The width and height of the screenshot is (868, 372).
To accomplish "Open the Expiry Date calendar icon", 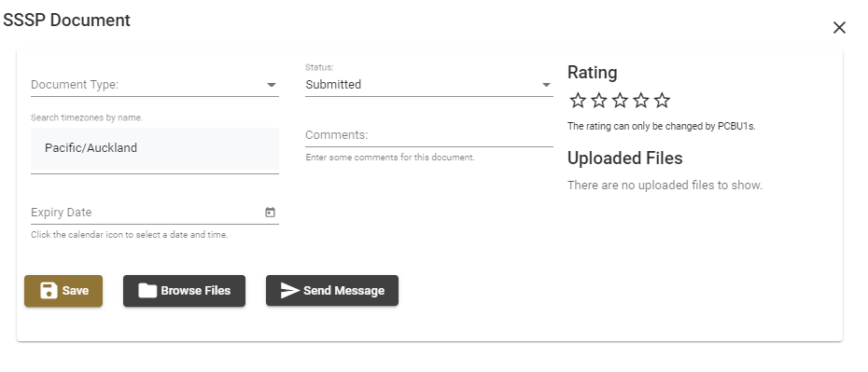I will pos(270,213).
